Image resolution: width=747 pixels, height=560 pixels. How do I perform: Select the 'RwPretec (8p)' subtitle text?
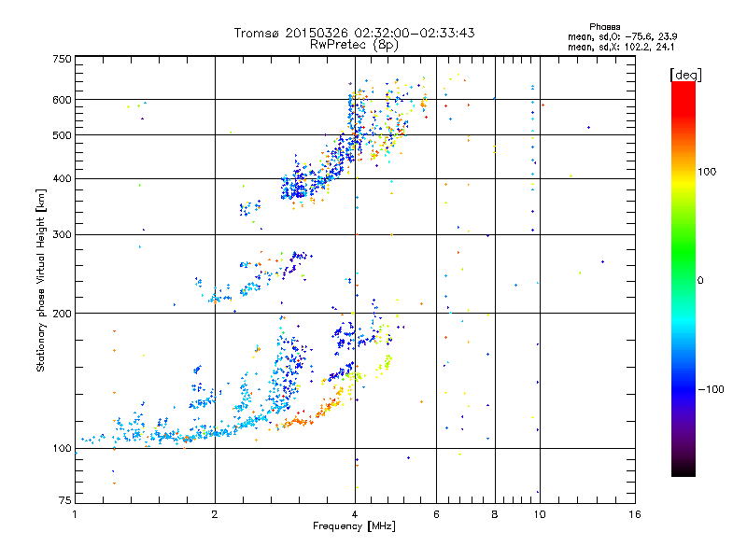354,45
